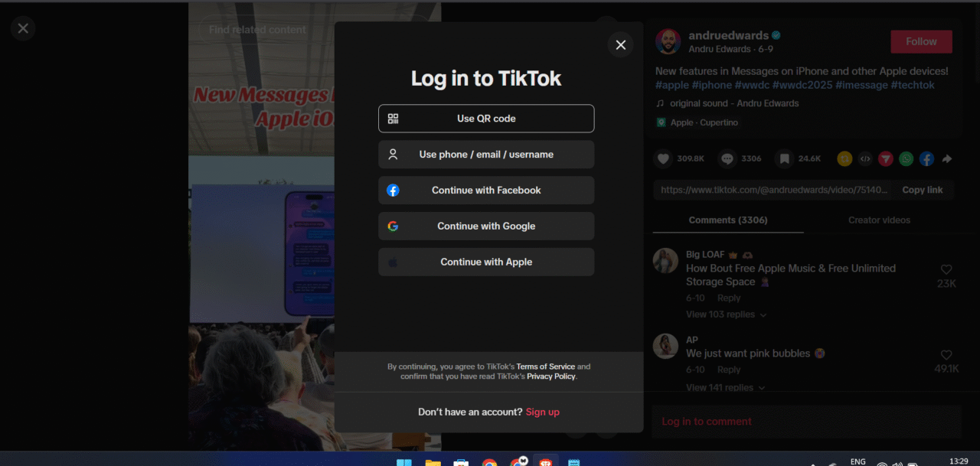The width and height of the screenshot is (980, 466).
Task: Click the red send to friends icon
Action: [886, 159]
